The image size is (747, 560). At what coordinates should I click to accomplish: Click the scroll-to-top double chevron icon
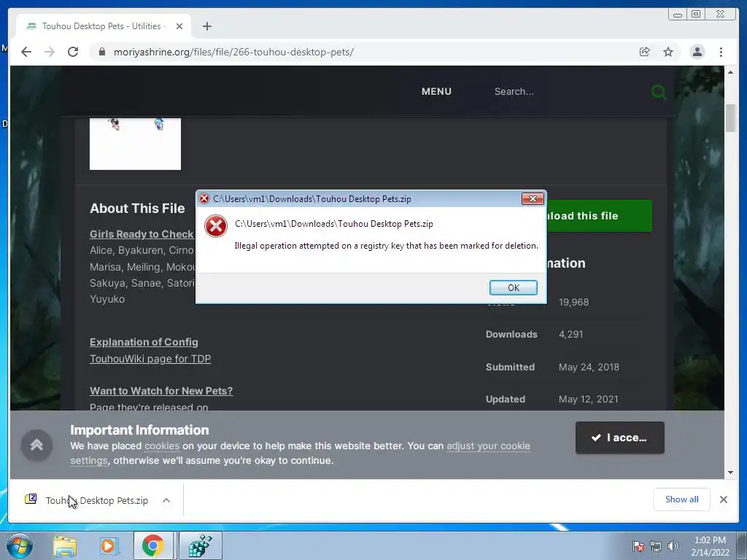(x=36, y=446)
